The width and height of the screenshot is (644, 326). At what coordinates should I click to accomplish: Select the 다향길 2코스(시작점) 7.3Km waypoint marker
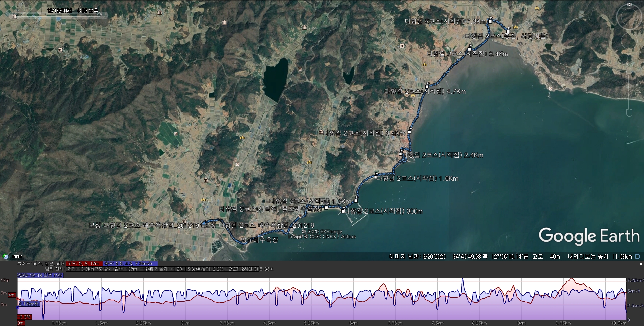490,21
